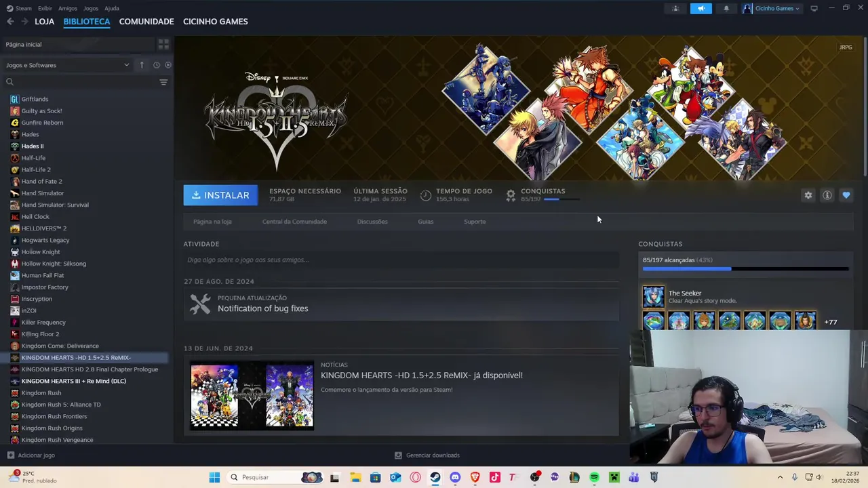Click the Guilty as Sock! game icon
Screen dimensions: 868x488
coord(15,111)
